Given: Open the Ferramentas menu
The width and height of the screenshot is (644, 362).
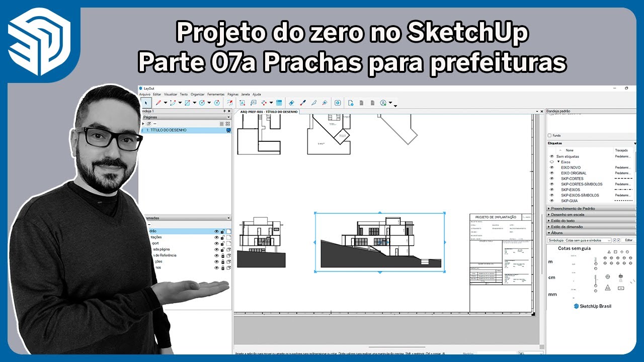Looking at the screenshot, I should (x=216, y=94).
